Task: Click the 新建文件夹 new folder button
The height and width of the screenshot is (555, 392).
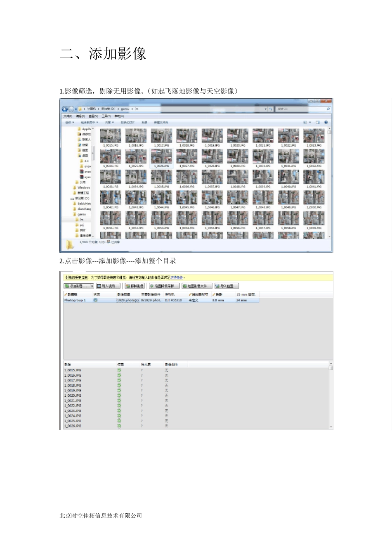Action: (x=161, y=122)
